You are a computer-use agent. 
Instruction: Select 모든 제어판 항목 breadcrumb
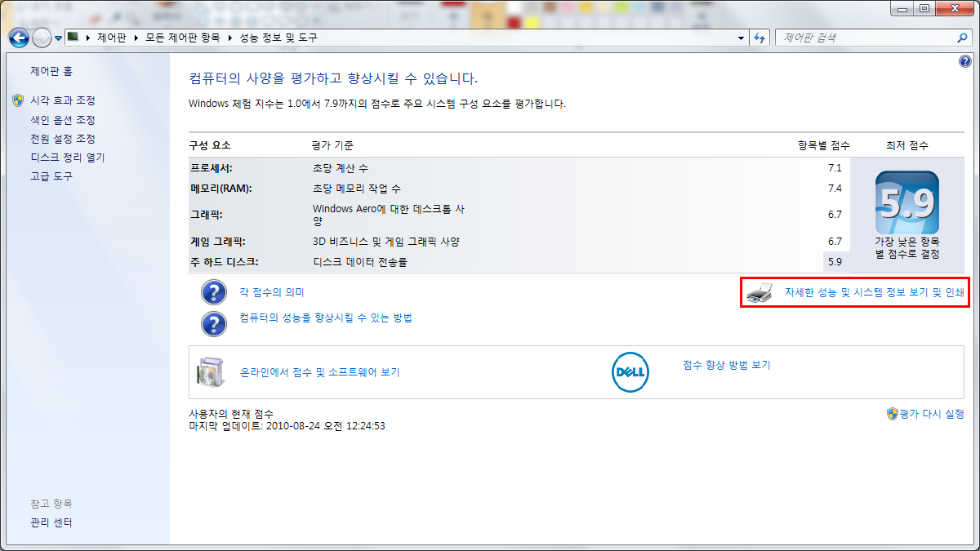[182, 38]
